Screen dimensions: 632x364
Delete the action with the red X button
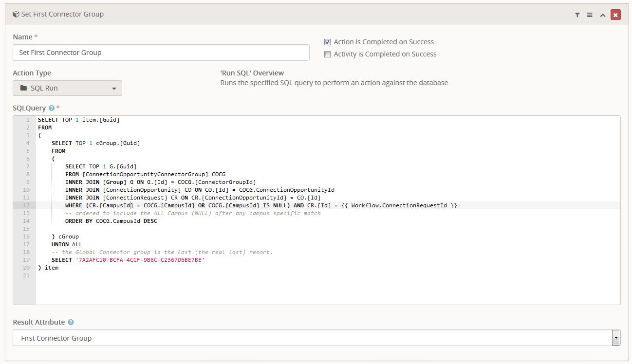615,15
